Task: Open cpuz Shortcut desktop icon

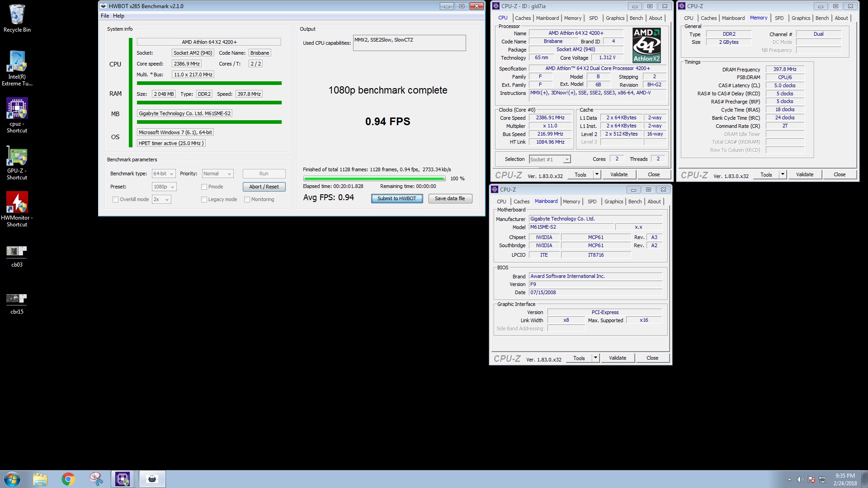Action: 17,115
